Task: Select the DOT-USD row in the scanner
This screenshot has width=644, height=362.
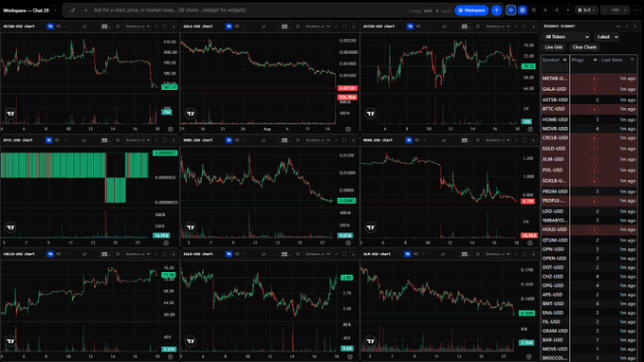Action: pyautogui.click(x=589, y=267)
